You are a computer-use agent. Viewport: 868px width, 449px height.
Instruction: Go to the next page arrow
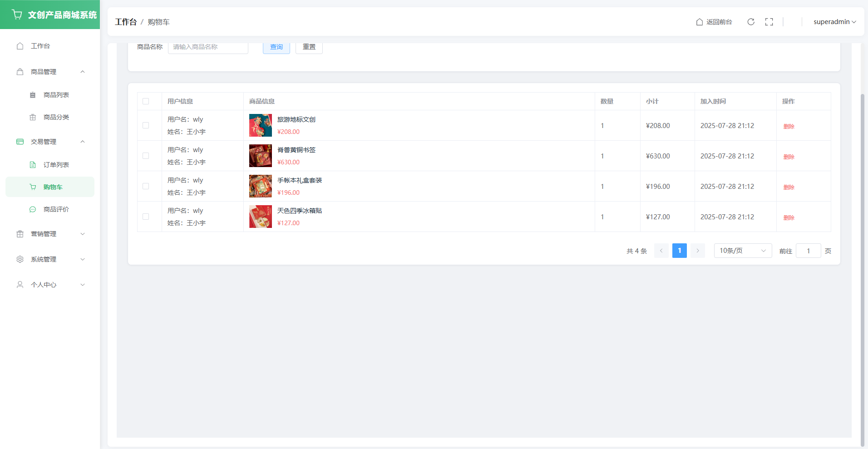698,251
